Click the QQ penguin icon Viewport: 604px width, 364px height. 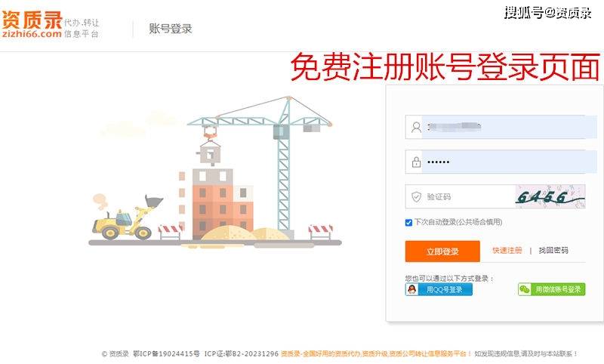click(411, 289)
